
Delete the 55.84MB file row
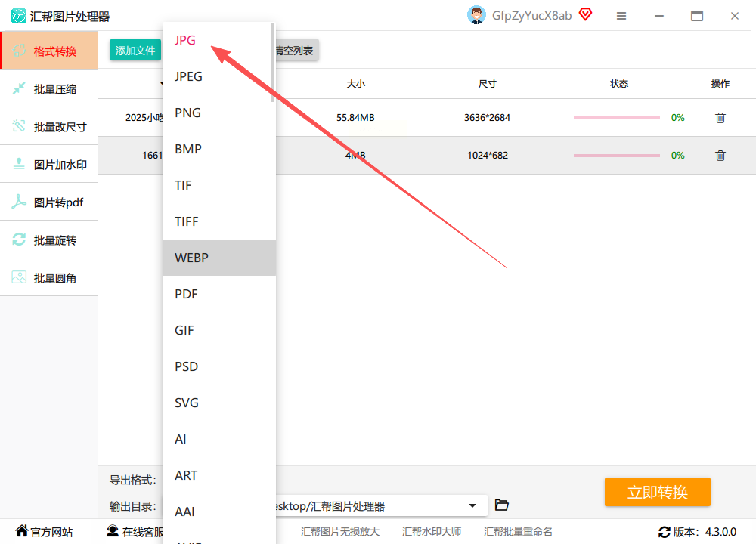[720, 118]
